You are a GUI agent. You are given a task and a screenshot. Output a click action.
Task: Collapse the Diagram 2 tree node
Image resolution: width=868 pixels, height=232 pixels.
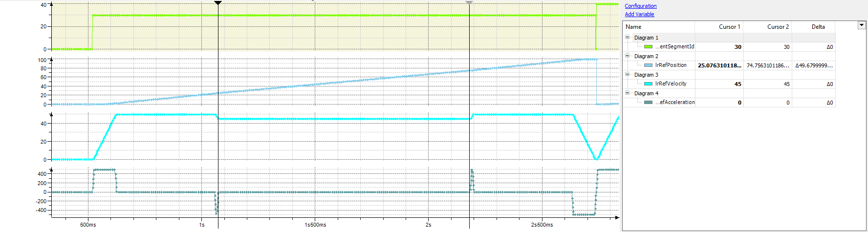(628, 56)
